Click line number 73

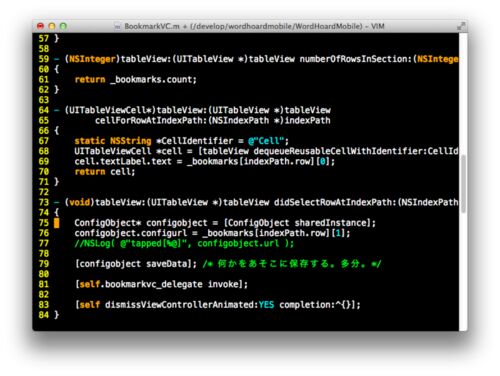click(44, 202)
